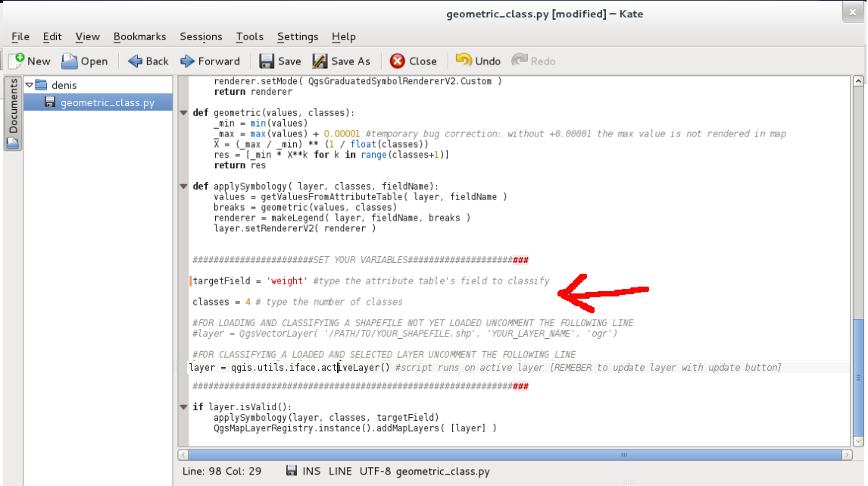Open the Bookmarks menu
Viewport: 868px width, 486px height.
click(139, 36)
